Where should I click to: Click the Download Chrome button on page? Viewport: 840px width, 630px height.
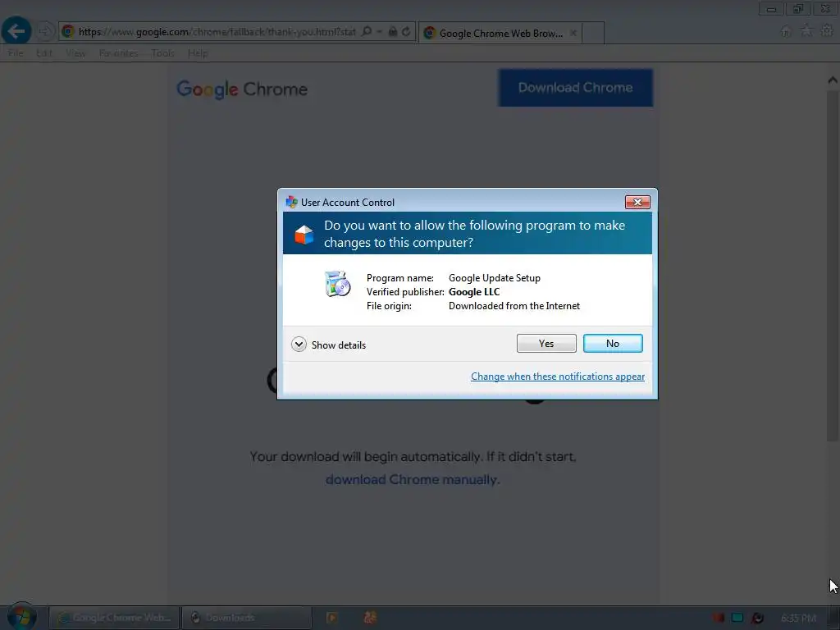pyautogui.click(x=575, y=87)
